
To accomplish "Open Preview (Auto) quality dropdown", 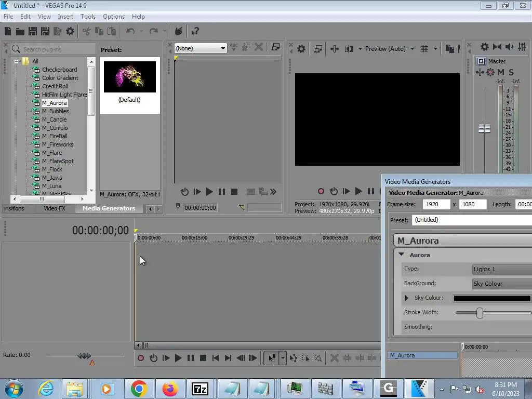I will click(412, 49).
